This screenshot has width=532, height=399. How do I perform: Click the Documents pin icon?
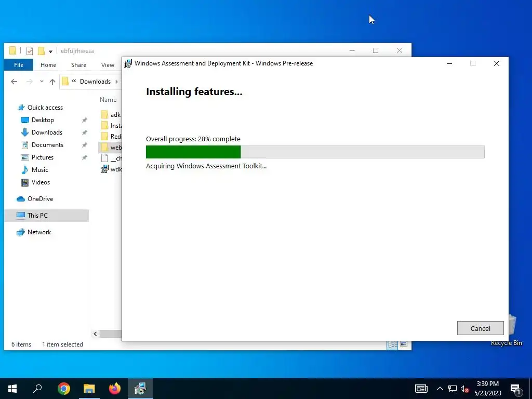(85, 145)
